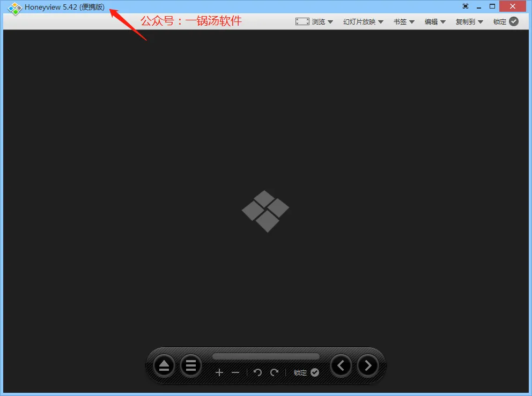
Task: Go to previous image arrow
Action: coord(341,366)
